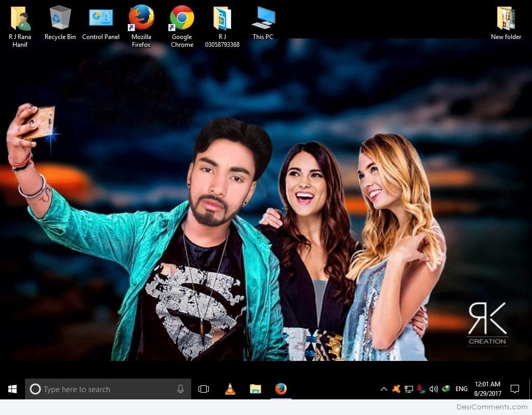Select the Google Chrome desktop shortcut
The image size is (532, 415).
182,27
